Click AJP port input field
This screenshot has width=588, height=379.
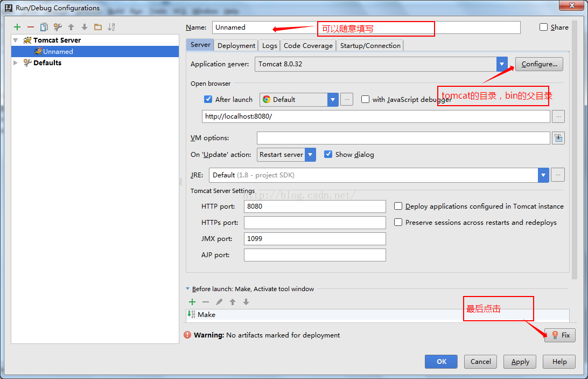point(315,255)
